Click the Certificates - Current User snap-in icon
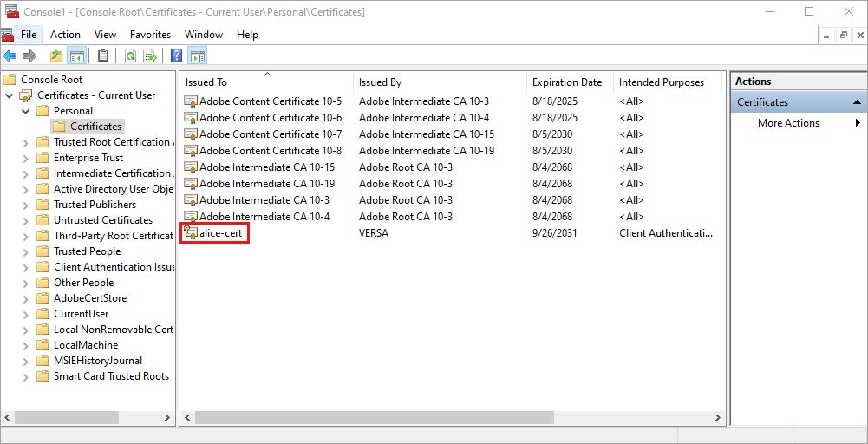868x444 pixels. [x=26, y=95]
